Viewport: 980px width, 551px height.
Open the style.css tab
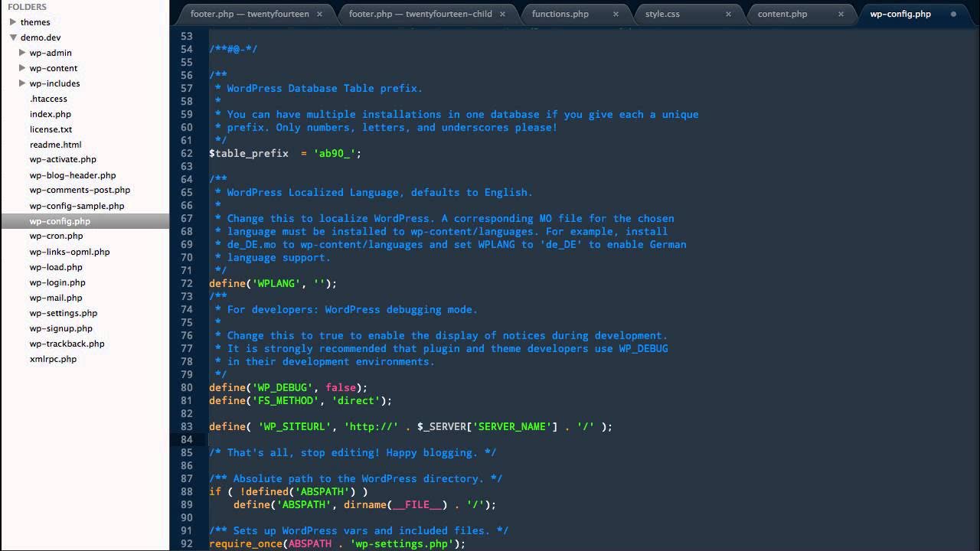(x=662, y=14)
